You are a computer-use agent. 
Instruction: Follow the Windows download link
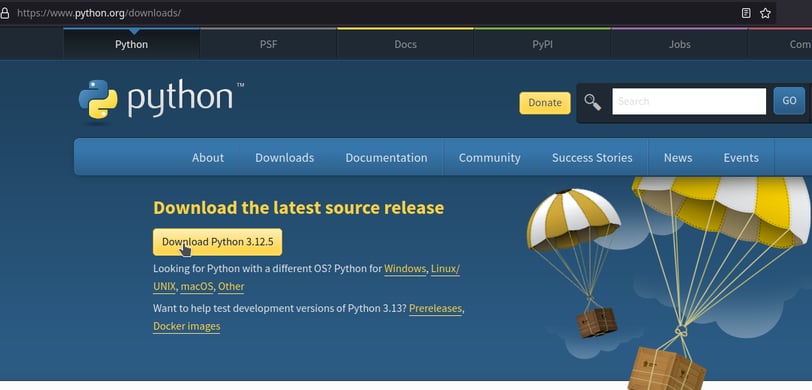point(405,269)
